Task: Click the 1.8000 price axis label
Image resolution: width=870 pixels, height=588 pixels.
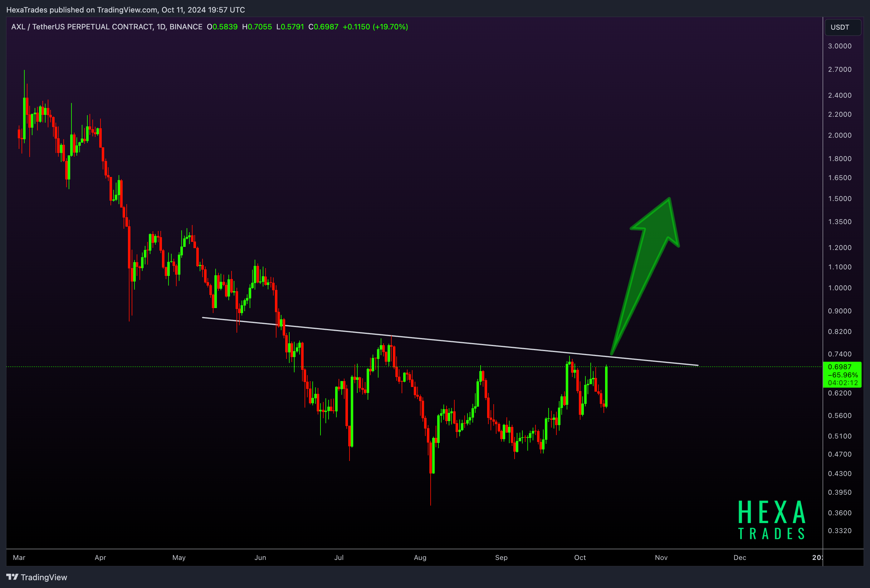Action: pyautogui.click(x=839, y=159)
